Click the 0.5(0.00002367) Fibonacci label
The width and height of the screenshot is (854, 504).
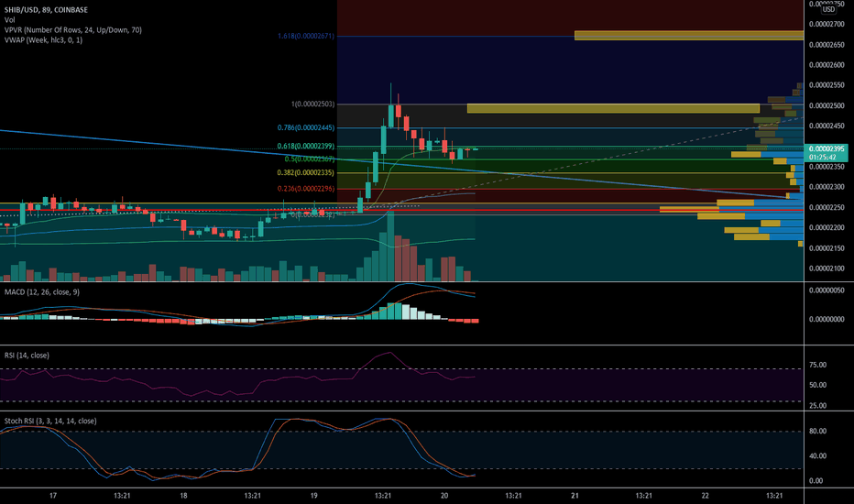tap(310, 159)
